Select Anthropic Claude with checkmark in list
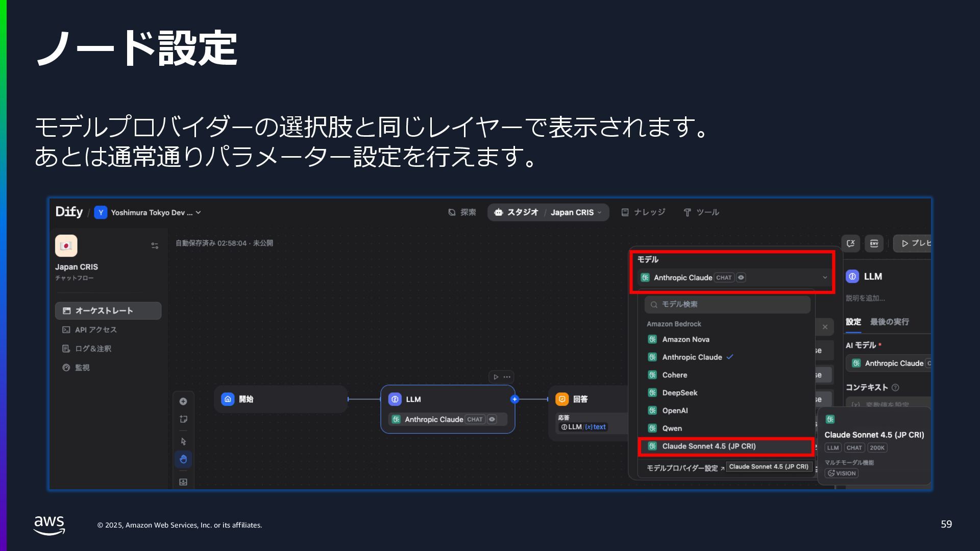This screenshot has height=551, width=980. [x=692, y=357]
